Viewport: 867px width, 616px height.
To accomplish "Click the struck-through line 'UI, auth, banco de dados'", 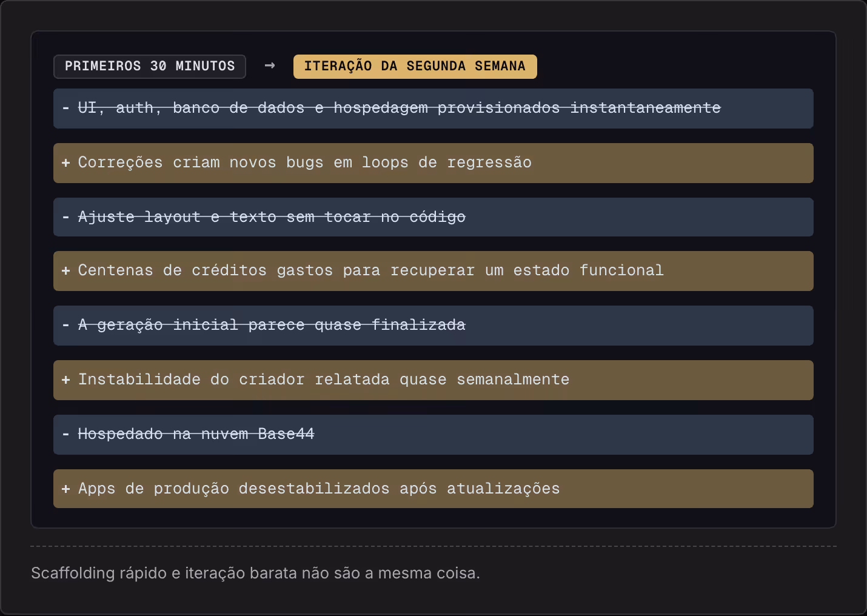I will pyautogui.click(x=433, y=109).
